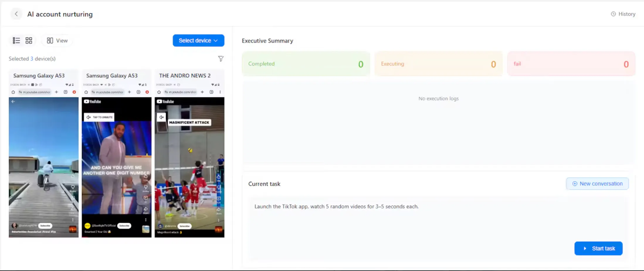644x271 pixels.
Task: Tap YouTube logo on THE ANDRO NEWS 2 screen
Action: click(165, 101)
